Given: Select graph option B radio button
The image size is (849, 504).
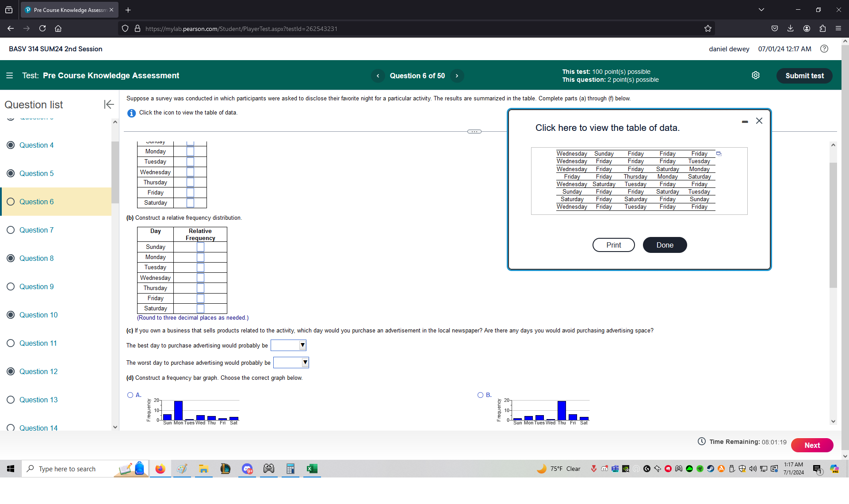Looking at the screenshot, I should point(480,395).
